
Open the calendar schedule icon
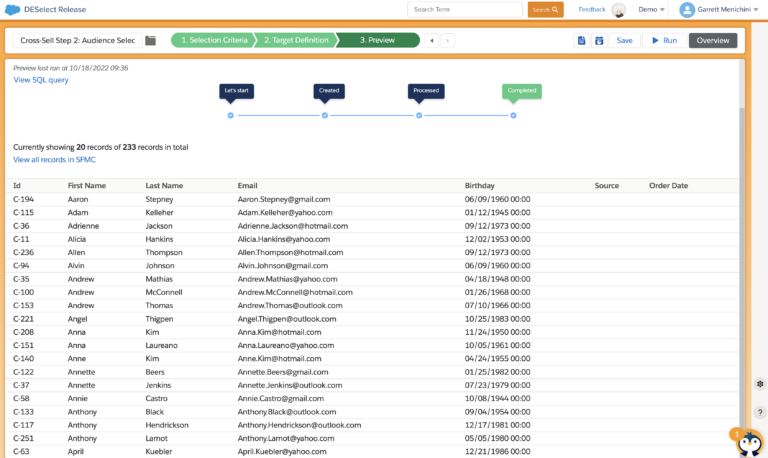[598, 41]
